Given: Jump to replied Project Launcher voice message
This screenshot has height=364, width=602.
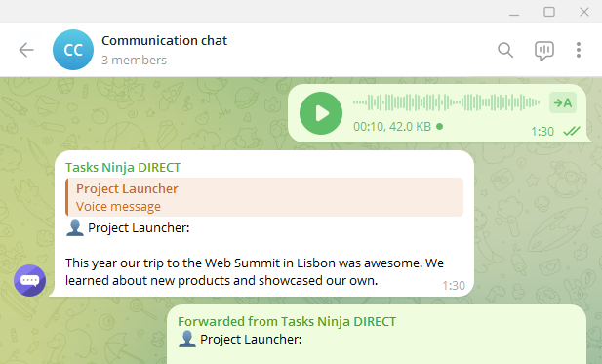Looking at the screenshot, I should [264, 197].
